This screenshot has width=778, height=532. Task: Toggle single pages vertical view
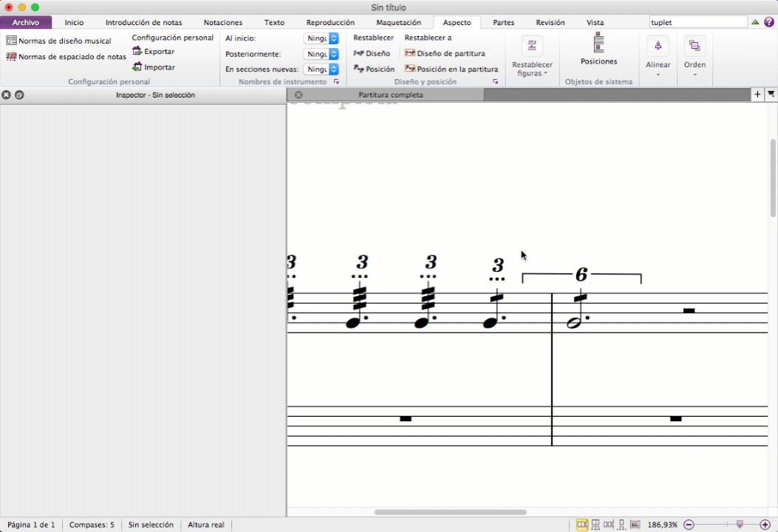pyautogui.click(x=622, y=525)
